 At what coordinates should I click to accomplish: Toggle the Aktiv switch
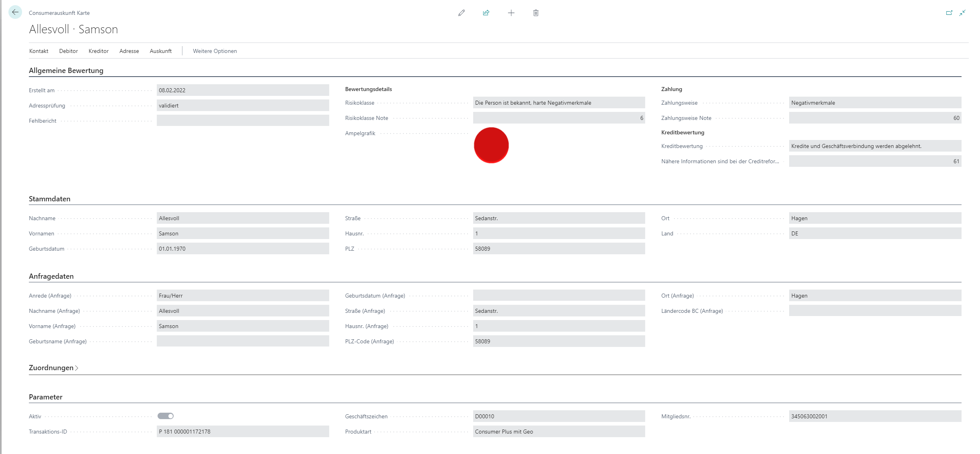[166, 416]
